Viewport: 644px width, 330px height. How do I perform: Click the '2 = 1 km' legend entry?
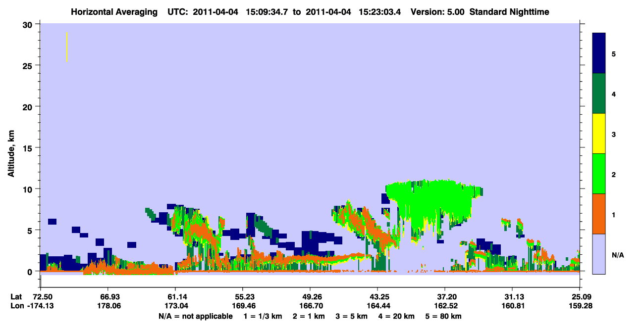310,316
